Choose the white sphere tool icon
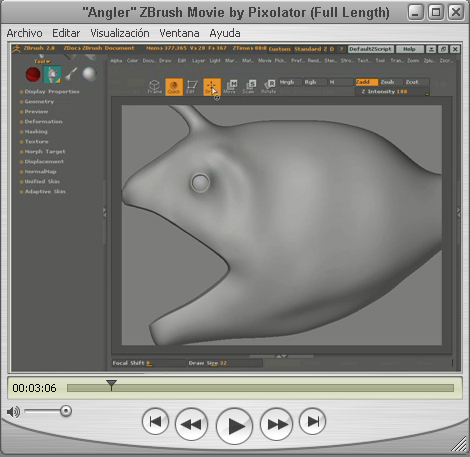Viewport: 470px width, 457px height. click(x=89, y=74)
